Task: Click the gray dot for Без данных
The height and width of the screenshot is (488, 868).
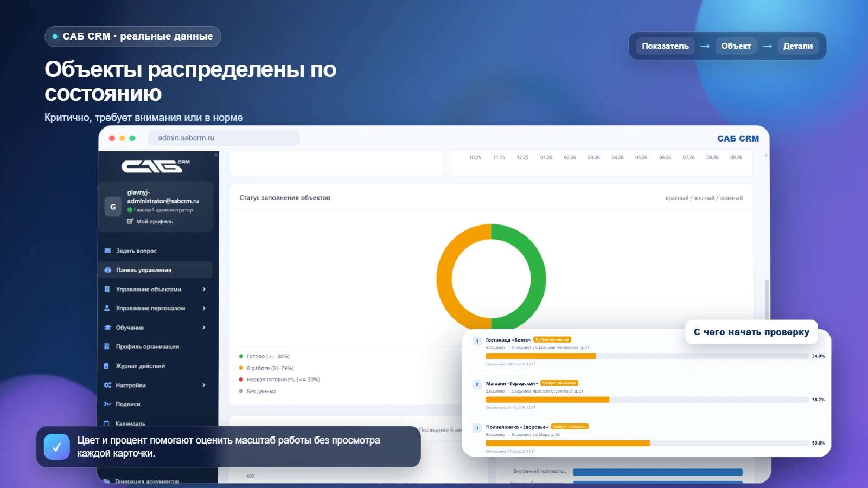Action: [x=241, y=391]
